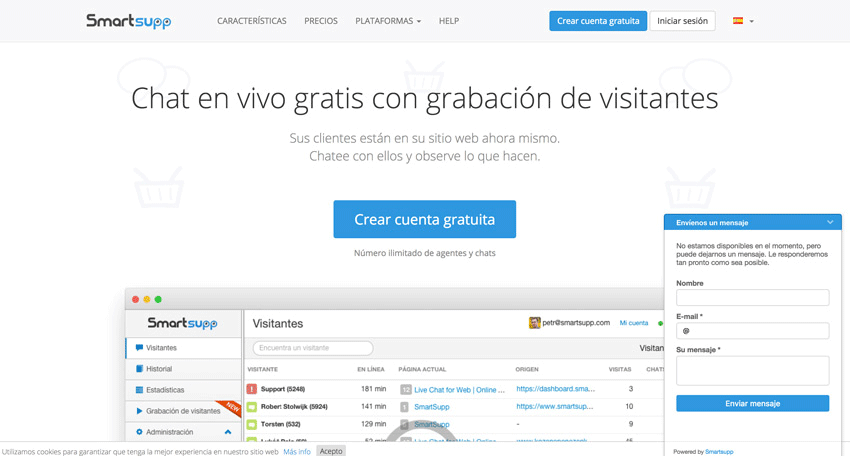Click the Estadísticas chart icon
Viewport: 850px width, 456px height.
pos(139,390)
